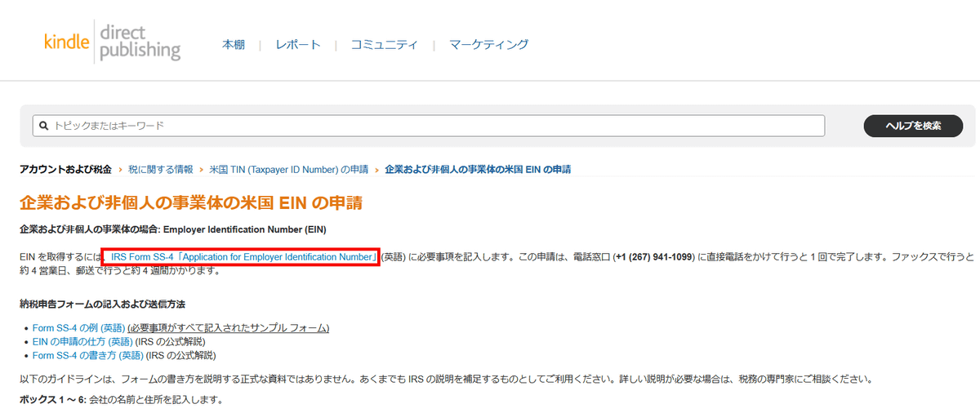Open the 本棚 menu item
The image size is (980, 413).
234,45
